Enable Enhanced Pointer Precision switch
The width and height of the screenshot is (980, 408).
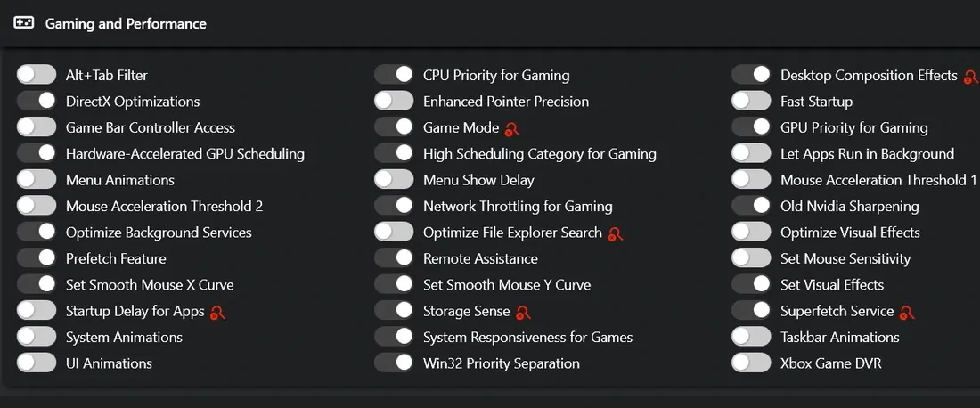click(x=394, y=102)
